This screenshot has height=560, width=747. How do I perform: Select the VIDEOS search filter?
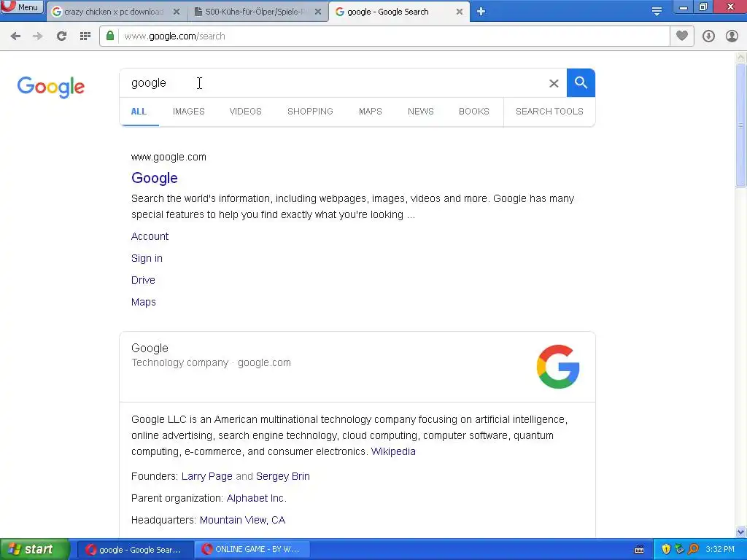(245, 112)
